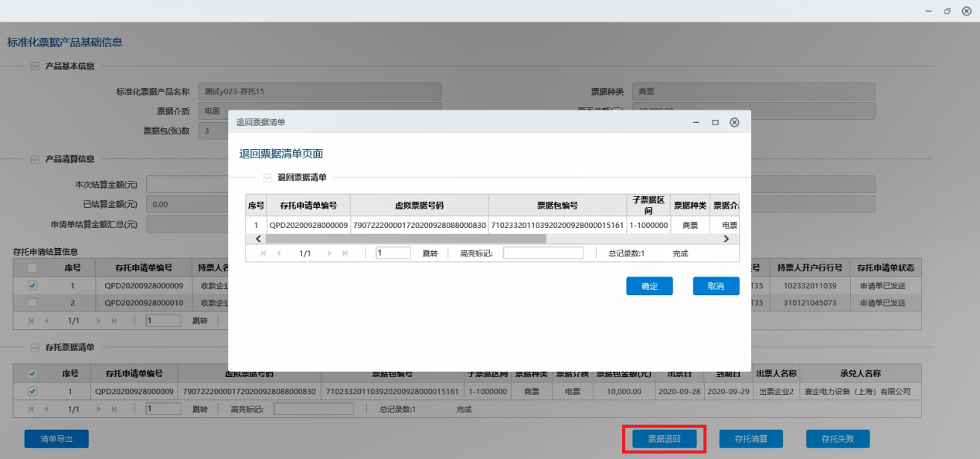
Task: Close the 退回票据清单 dialog
Action: tap(734, 122)
